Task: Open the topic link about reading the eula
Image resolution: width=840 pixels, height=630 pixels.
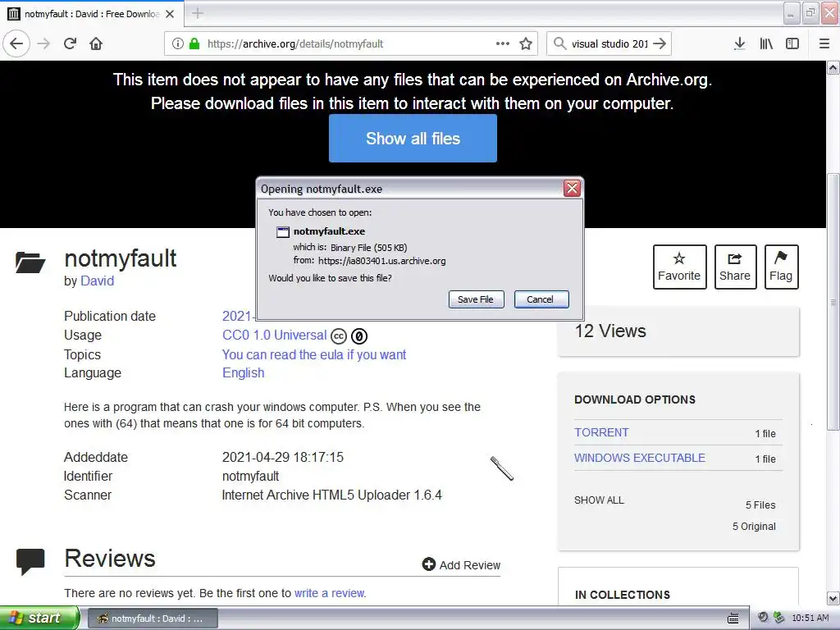Action: pos(314,354)
